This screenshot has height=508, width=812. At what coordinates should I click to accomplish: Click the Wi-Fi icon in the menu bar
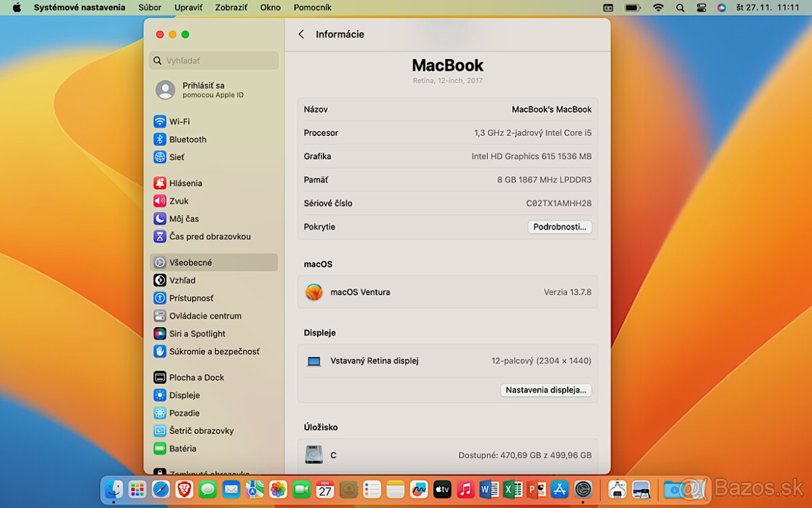tap(658, 7)
